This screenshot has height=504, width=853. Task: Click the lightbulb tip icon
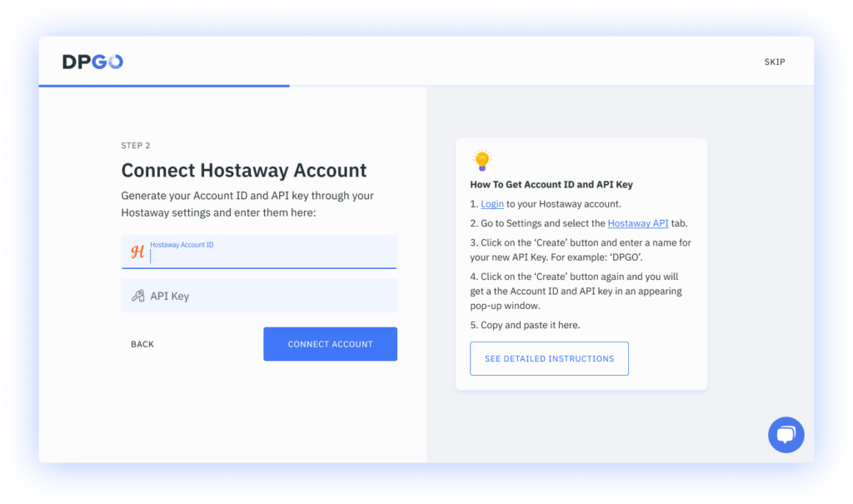click(481, 160)
